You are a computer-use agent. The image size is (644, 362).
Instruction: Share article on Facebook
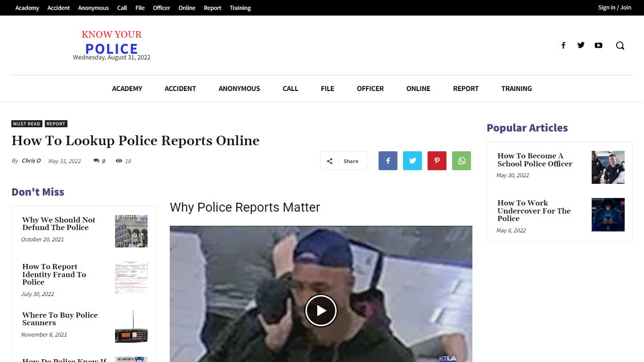pos(388,161)
